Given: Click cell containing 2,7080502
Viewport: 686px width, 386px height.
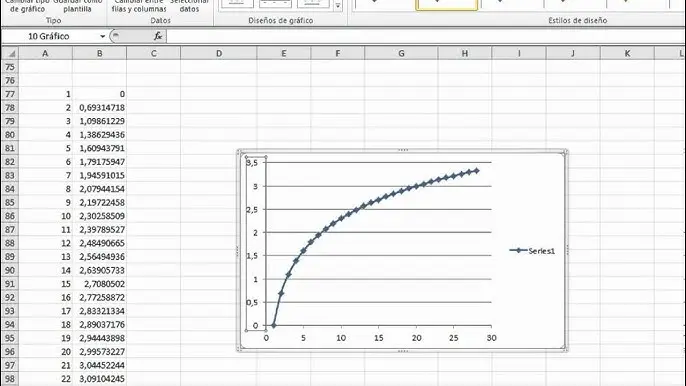Looking at the screenshot, I should [x=99, y=284].
